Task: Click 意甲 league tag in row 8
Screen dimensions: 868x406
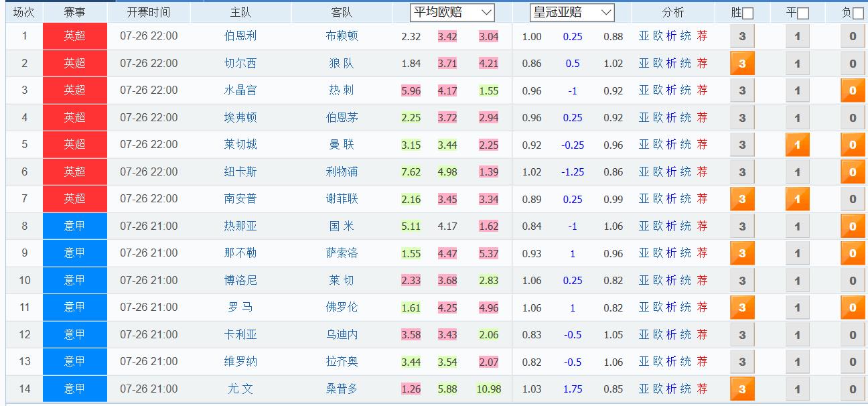Action: tap(75, 226)
